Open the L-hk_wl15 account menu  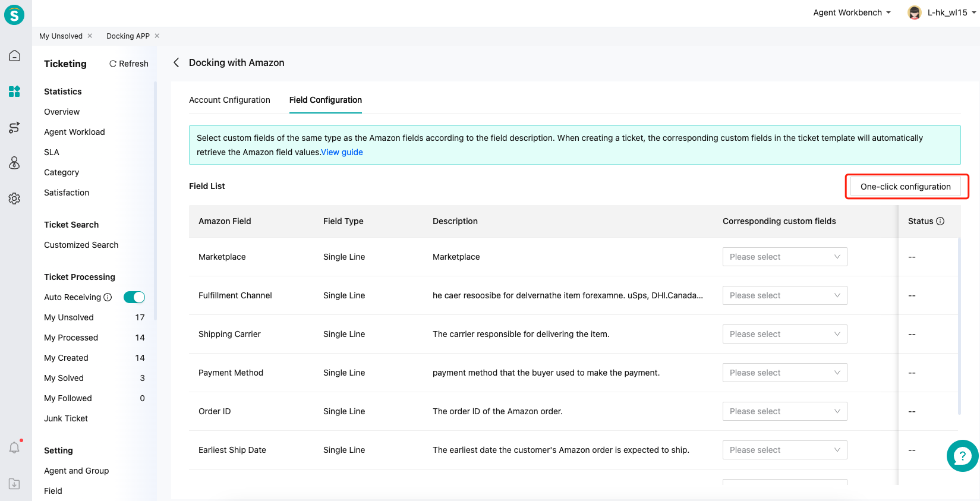[951, 12]
